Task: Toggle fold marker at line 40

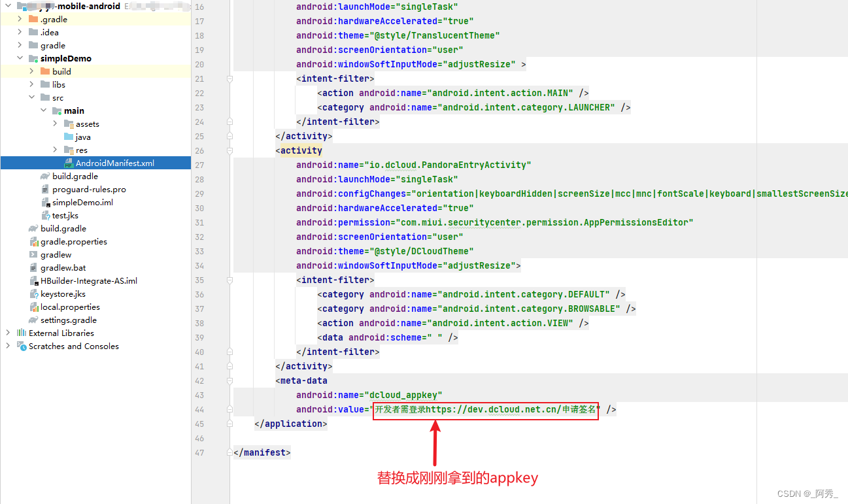Action: 229,352
